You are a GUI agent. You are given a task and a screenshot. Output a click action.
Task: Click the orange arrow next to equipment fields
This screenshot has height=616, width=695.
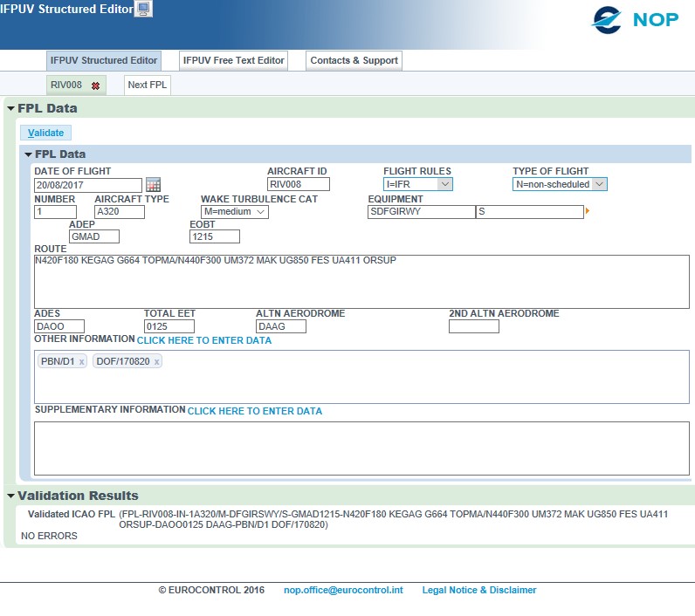[588, 211]
